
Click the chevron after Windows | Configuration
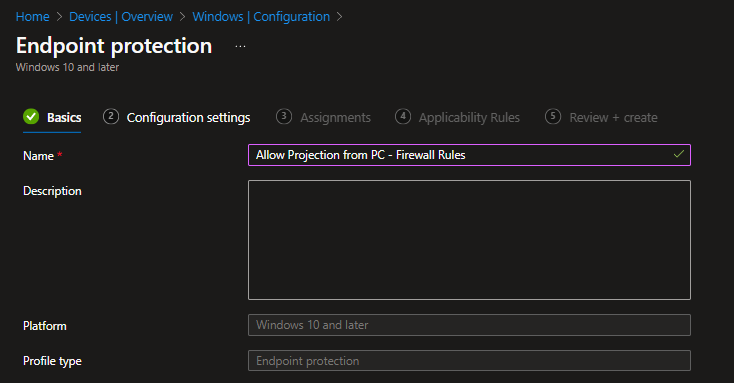point(340,17)
